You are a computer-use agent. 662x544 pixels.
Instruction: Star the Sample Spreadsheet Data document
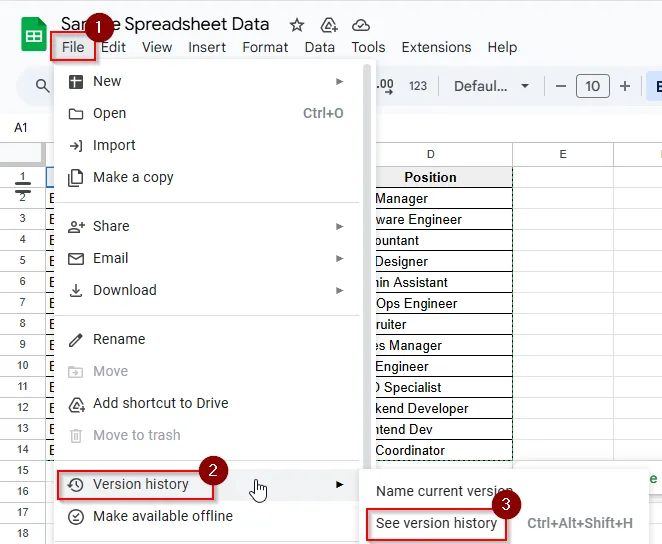pyautogui.click(x=297, y=25)
